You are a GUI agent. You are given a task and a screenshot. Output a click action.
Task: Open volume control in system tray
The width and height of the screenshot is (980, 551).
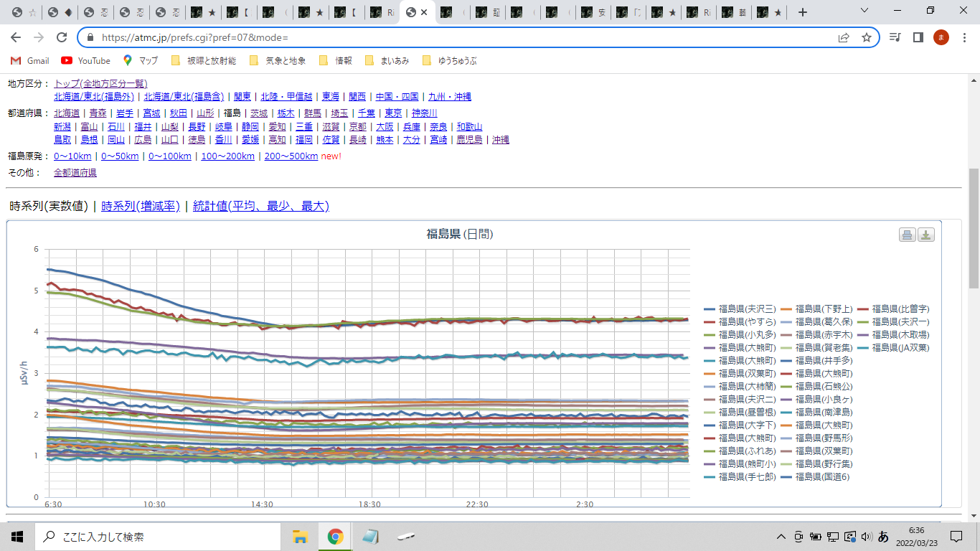[x=867, y=537]
